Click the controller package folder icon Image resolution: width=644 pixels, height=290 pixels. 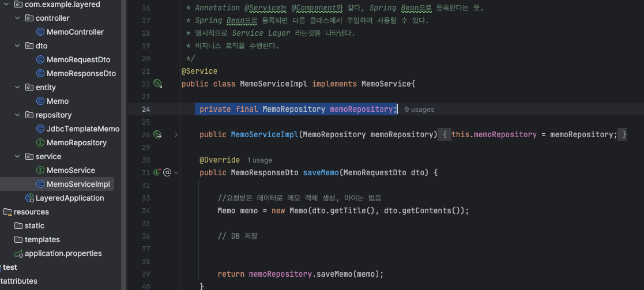pyautogui.click(x=29, y=18)
